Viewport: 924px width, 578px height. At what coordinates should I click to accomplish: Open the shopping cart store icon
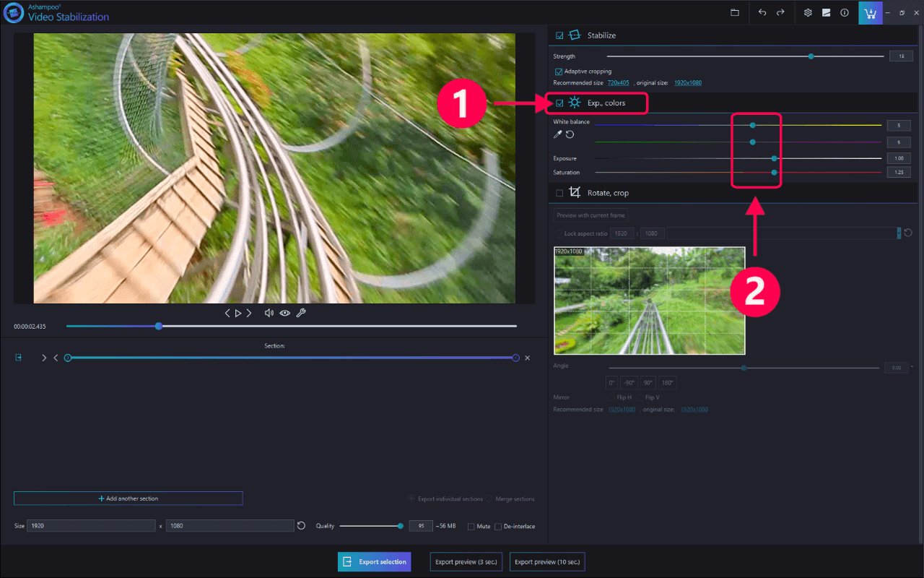coord(870,12)
